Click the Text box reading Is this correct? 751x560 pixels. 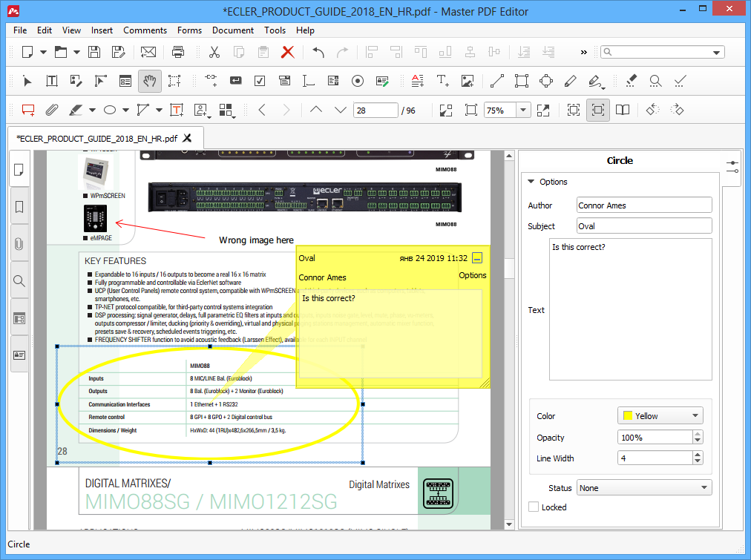(630, 309)
